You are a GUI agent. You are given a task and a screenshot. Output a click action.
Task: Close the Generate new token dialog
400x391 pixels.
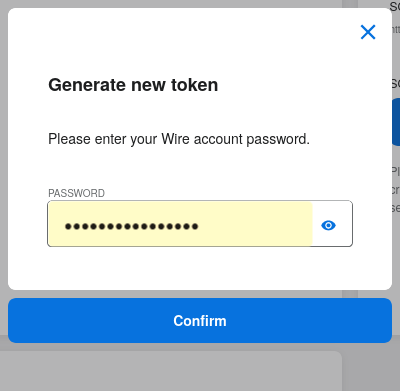click(x=368, y=32)
